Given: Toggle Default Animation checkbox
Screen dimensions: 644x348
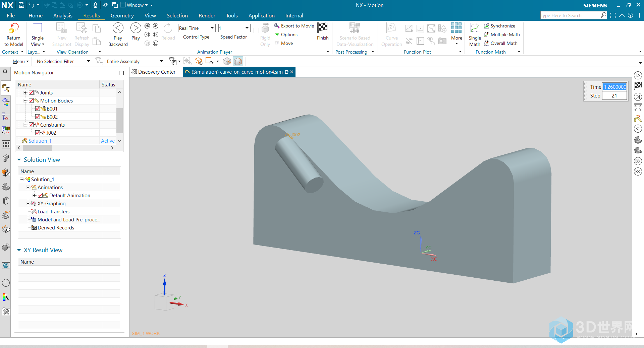Looking at the screenshot, I should click(x=40, y=195).
